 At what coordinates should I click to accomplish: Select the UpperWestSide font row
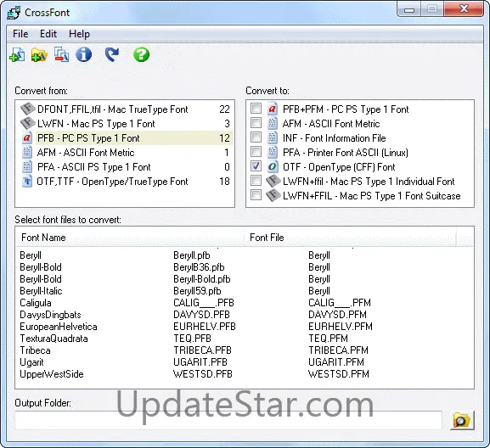tap(245, 373)
